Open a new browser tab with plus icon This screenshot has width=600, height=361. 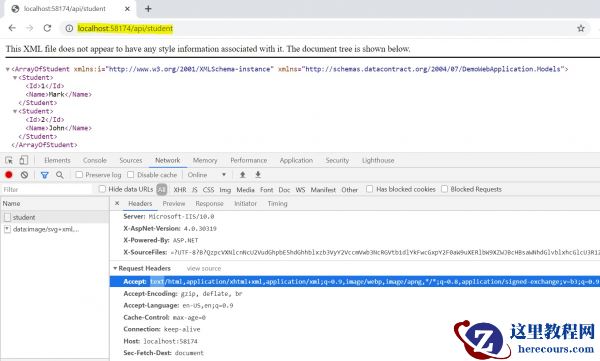(x=148, y=9)
